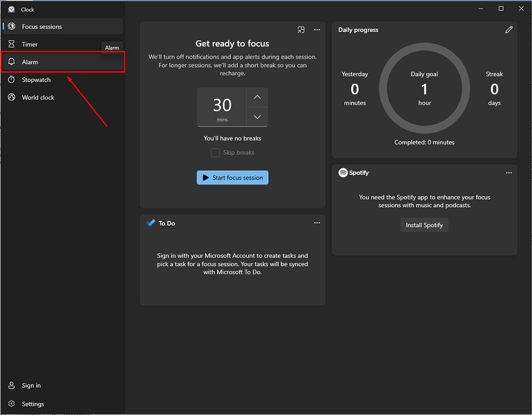The height and width of the screenshot is (415, 532).
Task: Click the Clock app icon in title bar
Action: pyautogui.click(x=12, y=9)
